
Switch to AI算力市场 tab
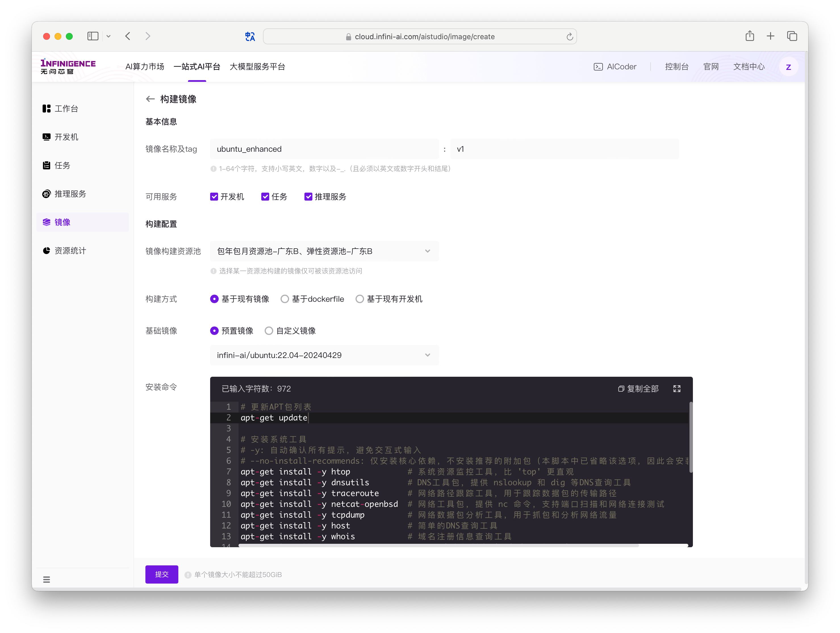click(145, 66)
